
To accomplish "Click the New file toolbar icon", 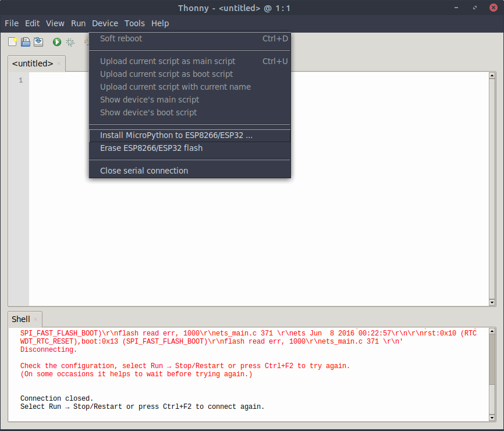I will 12,42.
